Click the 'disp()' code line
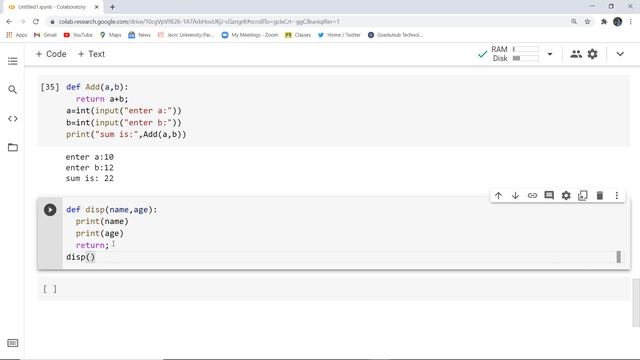The image size is (640, 360). click(x=80, y=257)
